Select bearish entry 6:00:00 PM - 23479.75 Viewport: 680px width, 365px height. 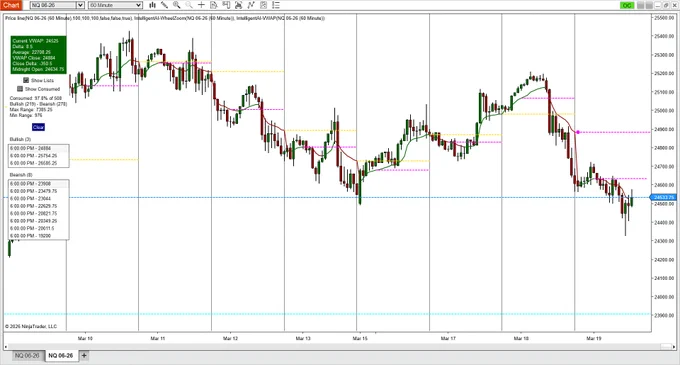tap(39, 191)
